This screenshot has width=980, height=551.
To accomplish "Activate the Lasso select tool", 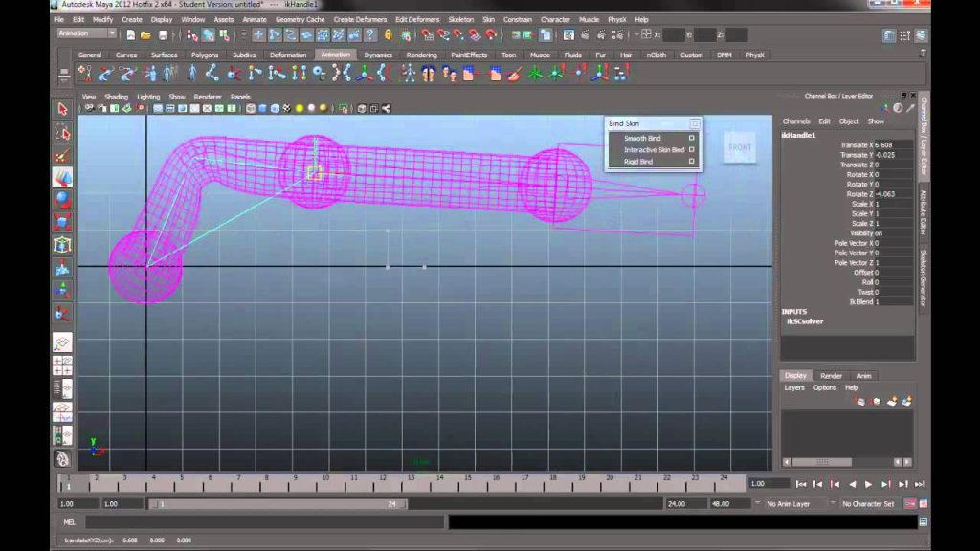I will [62, 132].
